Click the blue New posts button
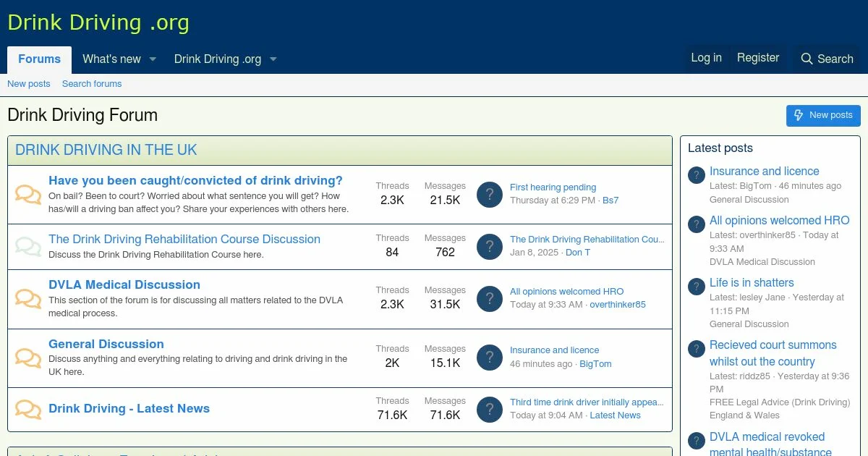Screen dimensions: 868x456 (x=823, y=115)
